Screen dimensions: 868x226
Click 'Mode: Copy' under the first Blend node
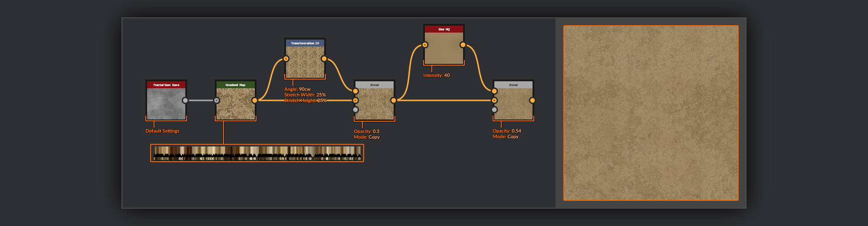point(367,137)
